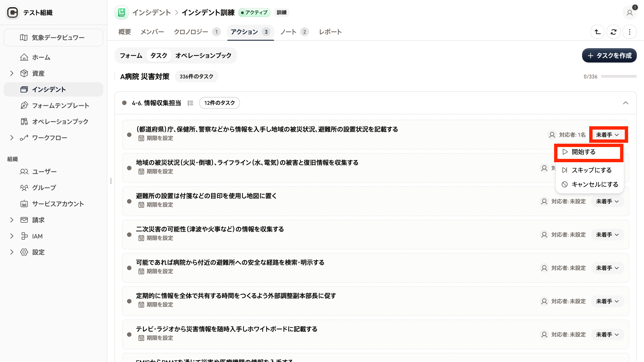Open 未着手 dropdown for 可能であれば病院 task
This screenshot has width=644, height=362.
pos(608,268)
